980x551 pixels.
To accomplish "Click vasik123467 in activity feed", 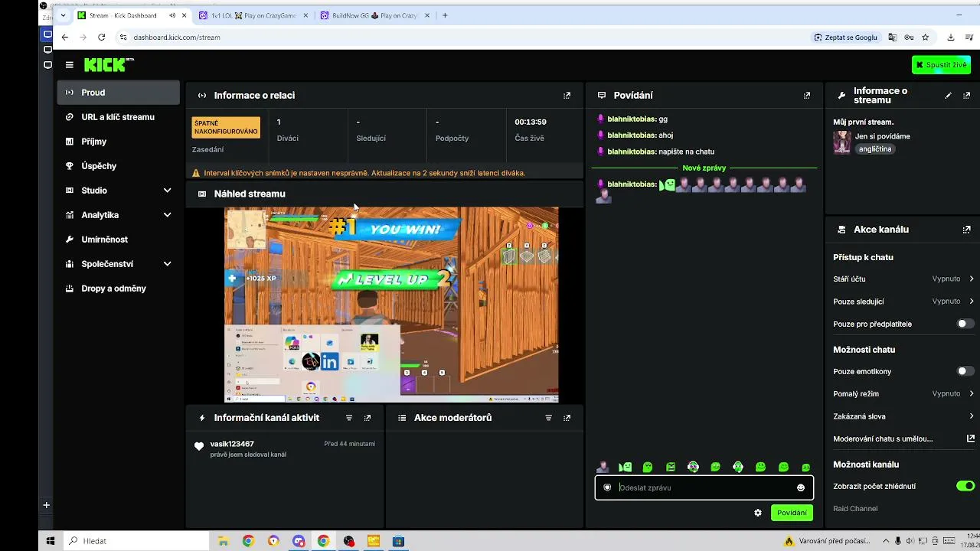I will (x=232, y=444).
